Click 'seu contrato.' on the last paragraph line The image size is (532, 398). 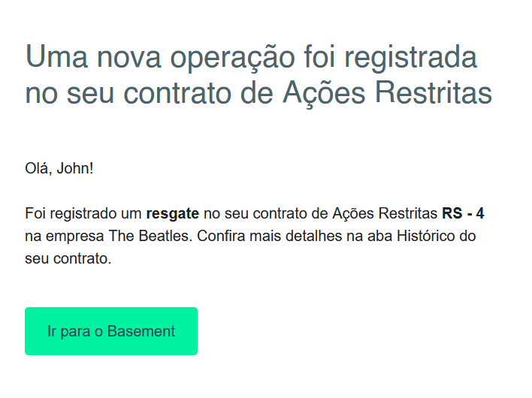tap(68, 260)
